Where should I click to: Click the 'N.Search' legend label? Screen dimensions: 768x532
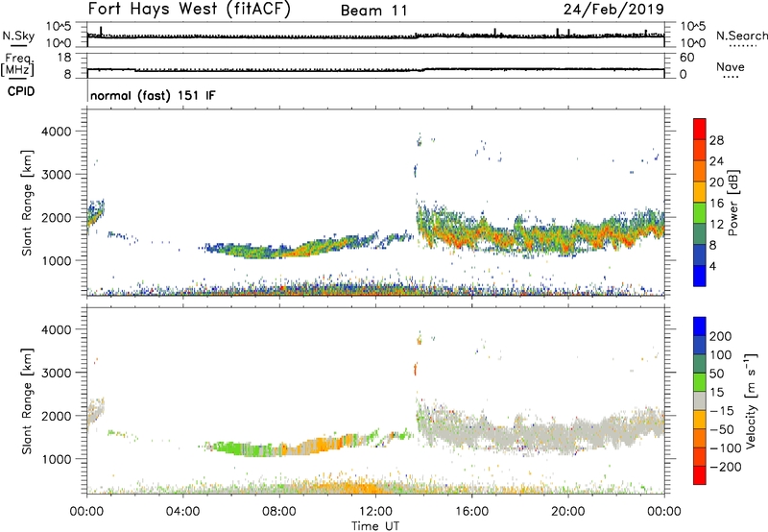tap(741, 36)
